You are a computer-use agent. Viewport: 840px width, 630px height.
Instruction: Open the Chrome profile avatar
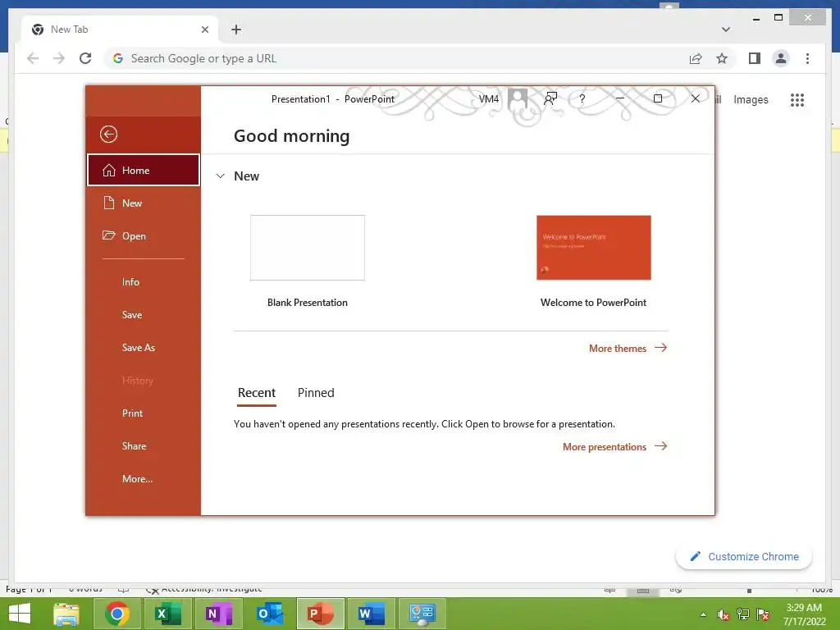coord(781,58)
